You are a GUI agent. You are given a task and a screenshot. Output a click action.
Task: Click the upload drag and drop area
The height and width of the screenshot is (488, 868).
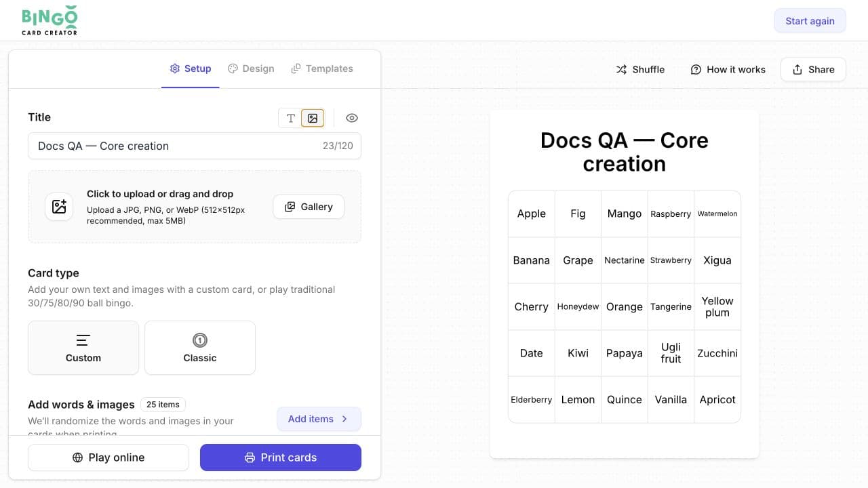[195, 207]
